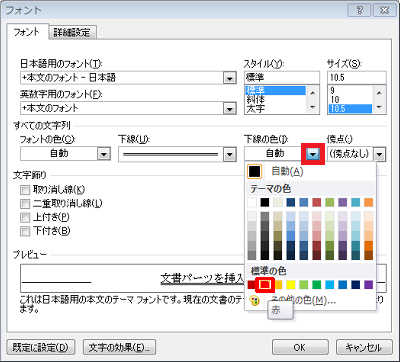Open the その他の色 palette icon
Screen dimensions: 400x362
click(x=254, y=301)
